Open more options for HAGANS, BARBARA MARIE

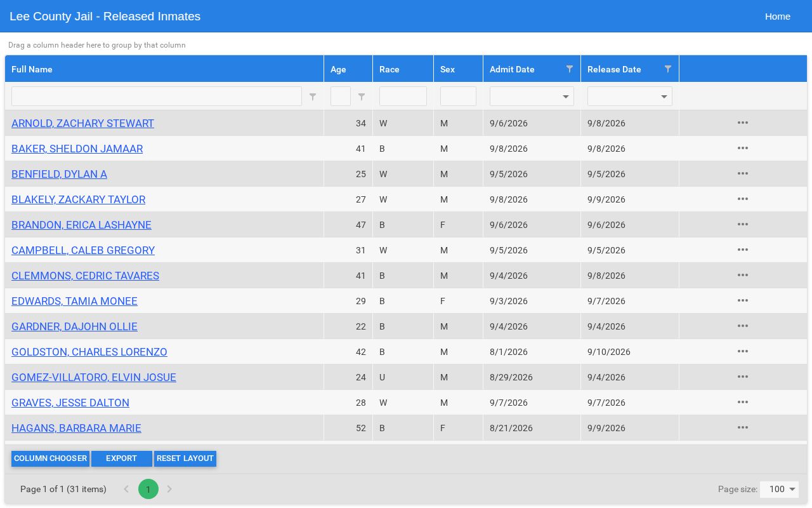743,427
